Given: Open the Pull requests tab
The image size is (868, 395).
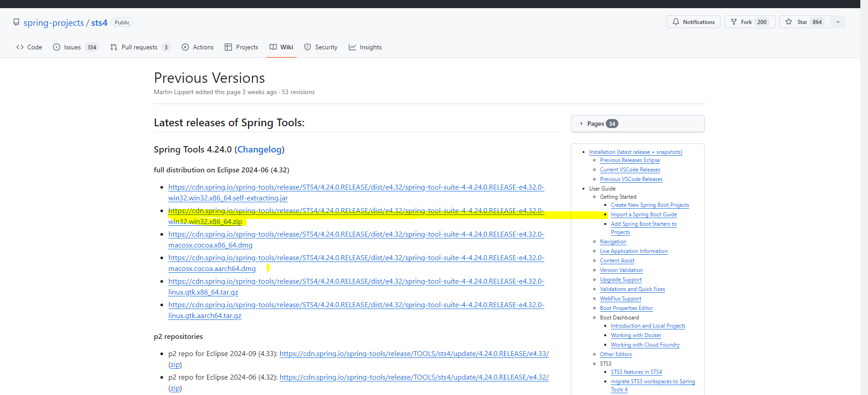Looking at the screenshot, I should pyautogui.click(x=140, y=47).
